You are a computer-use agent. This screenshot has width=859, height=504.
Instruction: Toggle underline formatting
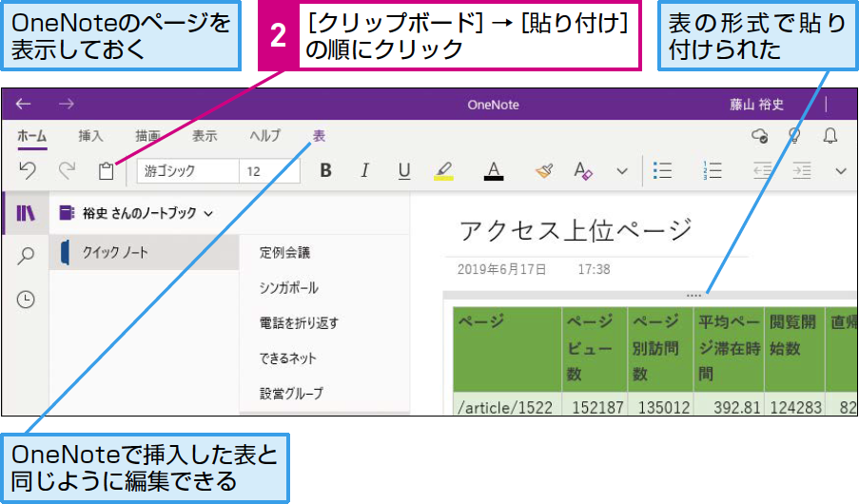coord(404,171)
